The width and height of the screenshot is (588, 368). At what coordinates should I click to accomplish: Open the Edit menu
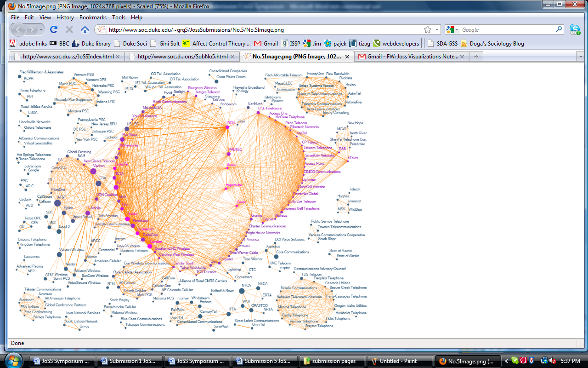pyautogui.click(x=29, y=17)
